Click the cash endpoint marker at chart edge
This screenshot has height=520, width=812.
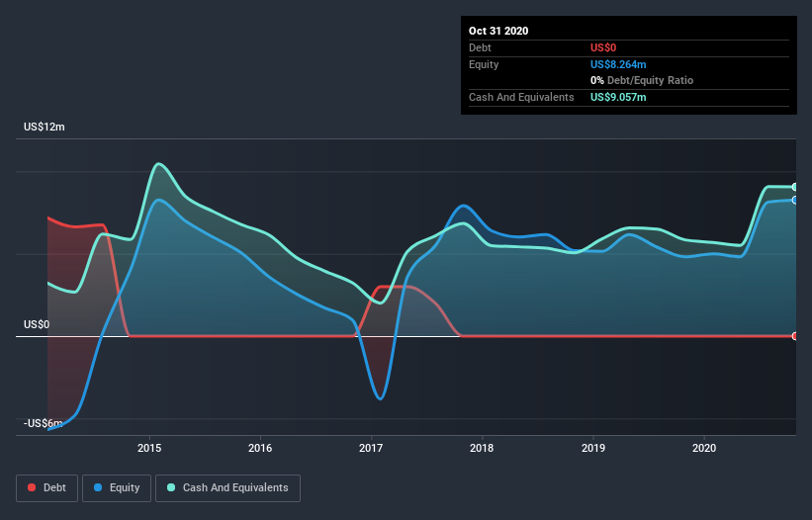[x=795, y=187]
